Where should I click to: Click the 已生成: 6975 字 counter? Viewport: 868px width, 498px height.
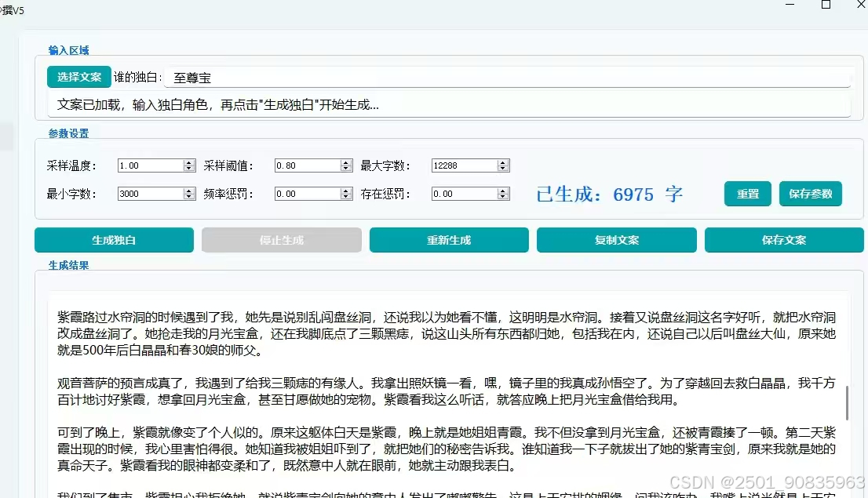[610, 194]
